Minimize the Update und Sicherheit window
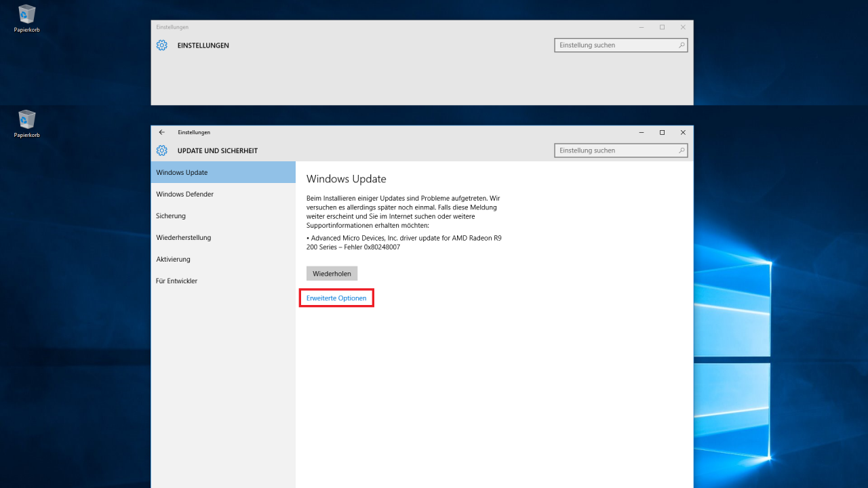 pos(642,132)
